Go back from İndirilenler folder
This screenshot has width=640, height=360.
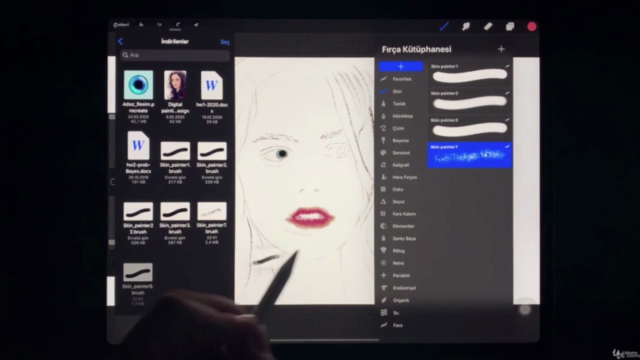[120, 42]
